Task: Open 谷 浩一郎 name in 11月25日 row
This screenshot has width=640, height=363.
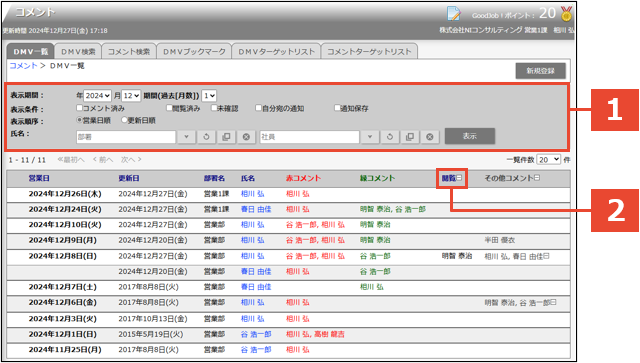Action: (x=256, y=350)
